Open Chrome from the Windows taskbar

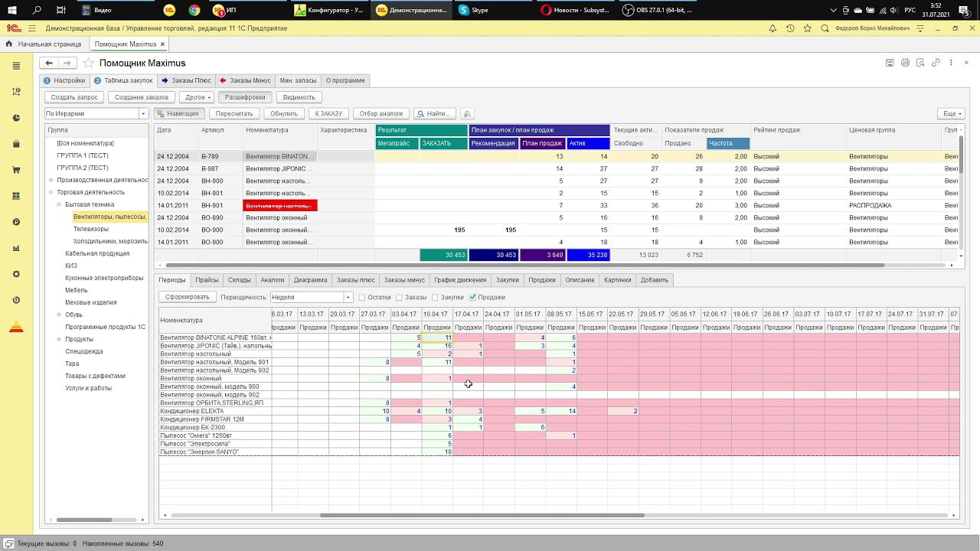pos(194,10)
